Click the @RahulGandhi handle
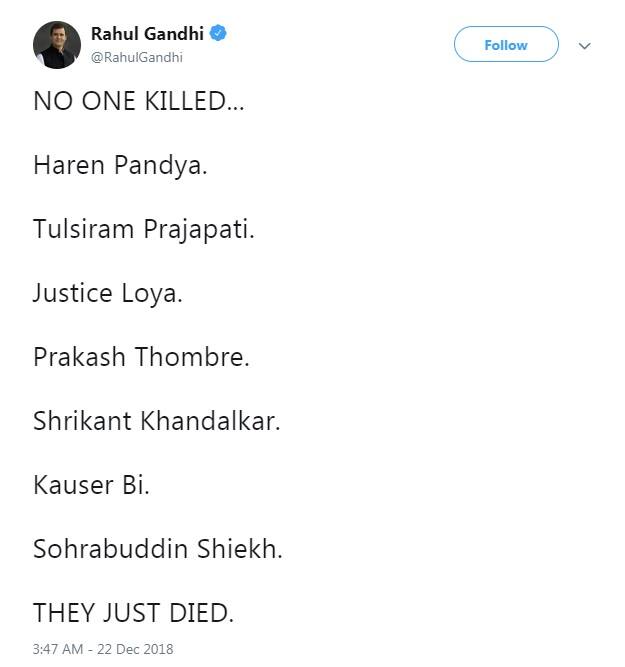Screen dimensions: 625x667 137,57
